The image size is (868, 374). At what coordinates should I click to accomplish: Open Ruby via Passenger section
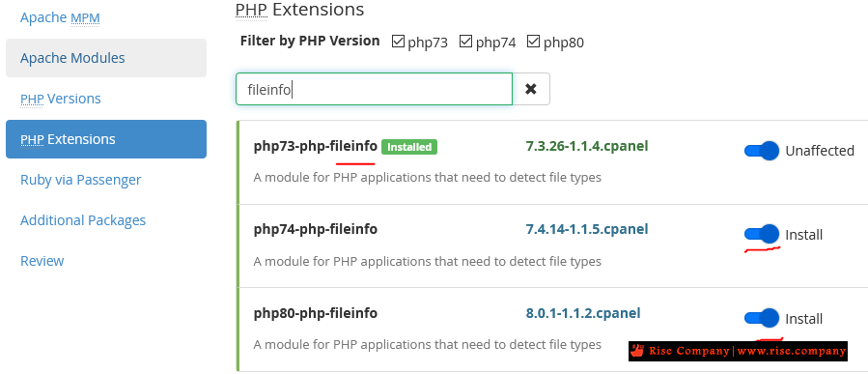coord(81,180)
